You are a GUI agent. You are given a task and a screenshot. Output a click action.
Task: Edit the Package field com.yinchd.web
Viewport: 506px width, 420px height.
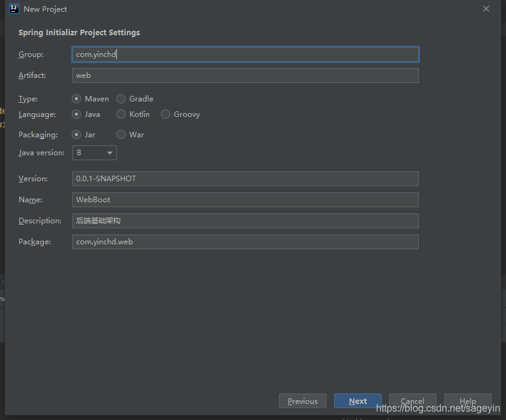[246, 242]
